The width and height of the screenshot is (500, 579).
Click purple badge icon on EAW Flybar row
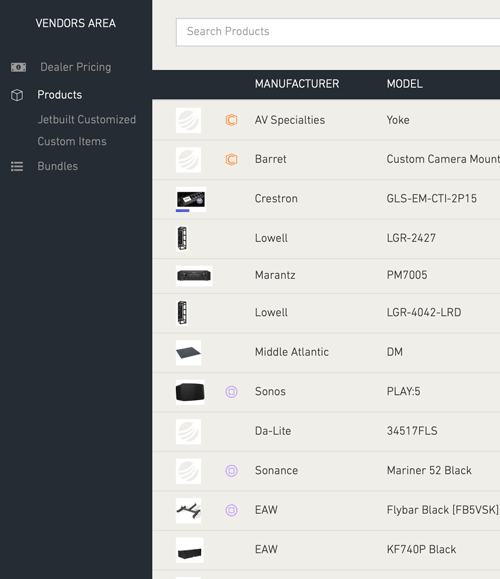(x=231, y=510)
